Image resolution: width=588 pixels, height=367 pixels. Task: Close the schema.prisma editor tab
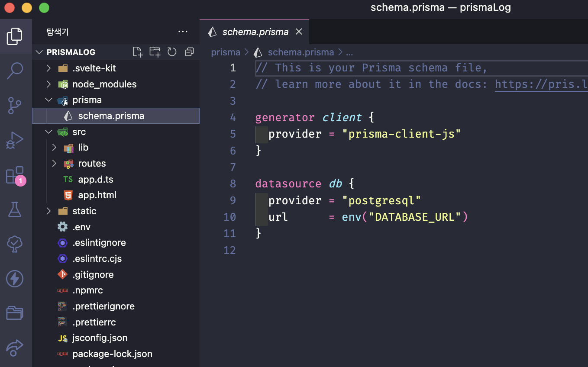click(x=299, y=32)
